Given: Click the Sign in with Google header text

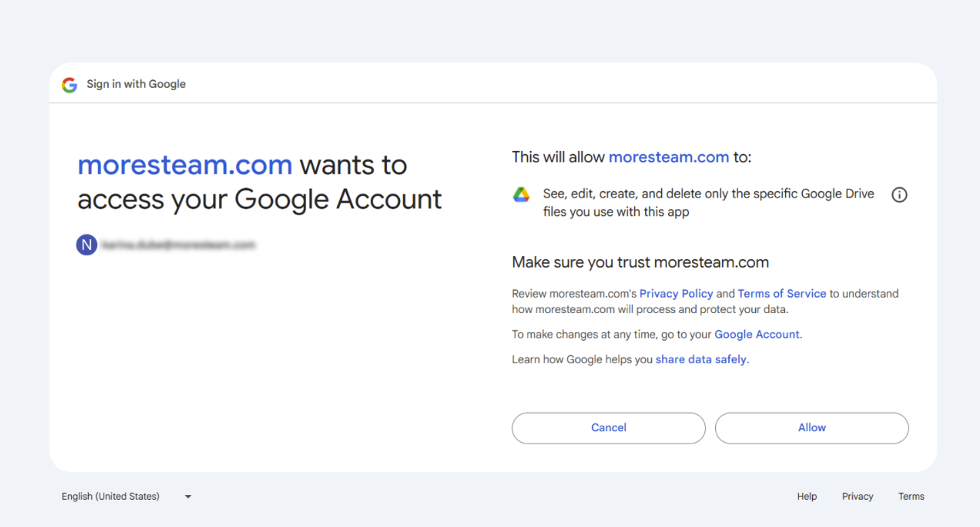Looking at the screenshot, I should pos(136,84).
